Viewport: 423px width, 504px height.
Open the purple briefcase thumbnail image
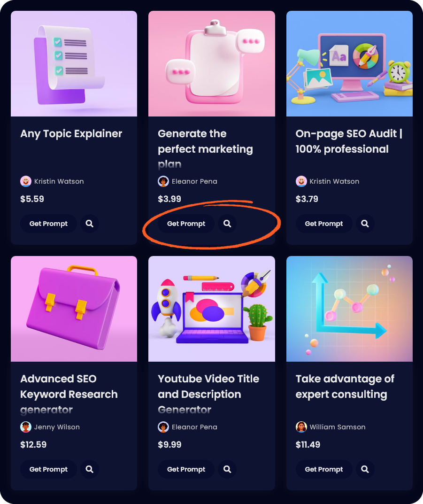[x=74, y=309]
